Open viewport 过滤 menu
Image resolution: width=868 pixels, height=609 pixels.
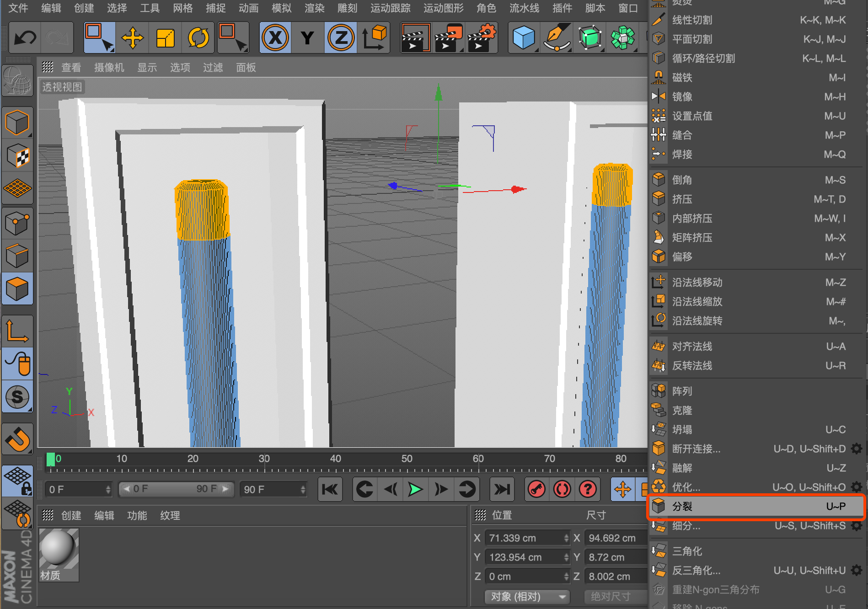point(213,68)
